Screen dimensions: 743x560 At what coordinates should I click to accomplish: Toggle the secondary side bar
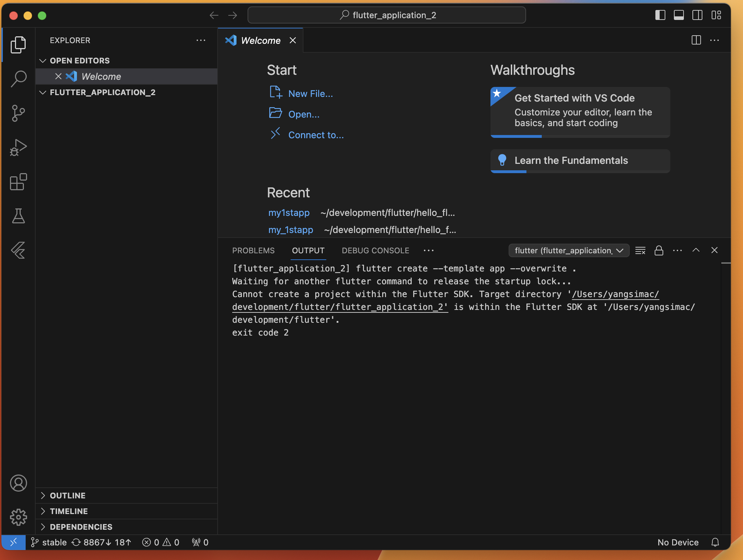tap(697, 15)
